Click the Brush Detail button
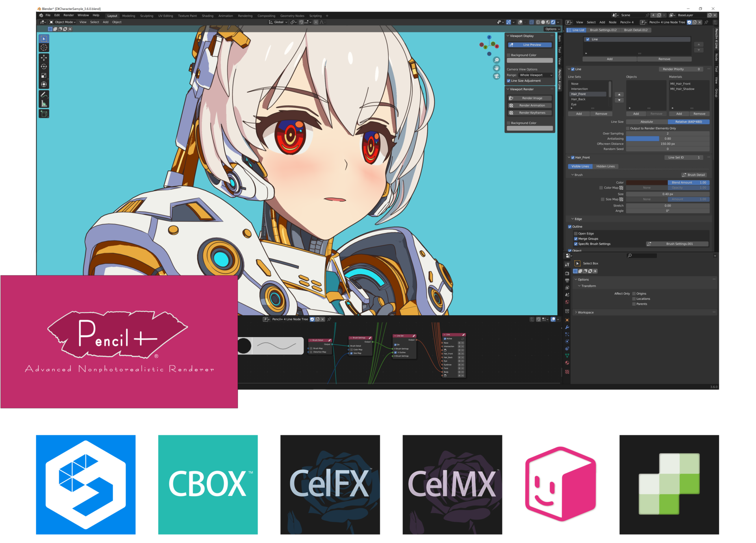This screenshot has height=543, width=756. click(x=694, y=175)
